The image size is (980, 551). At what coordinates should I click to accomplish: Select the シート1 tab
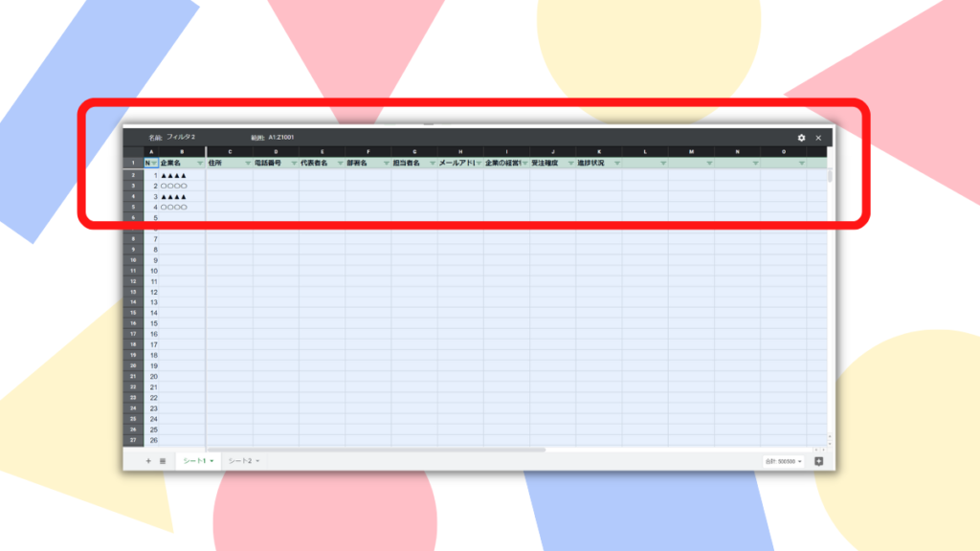tap(198, 461)
